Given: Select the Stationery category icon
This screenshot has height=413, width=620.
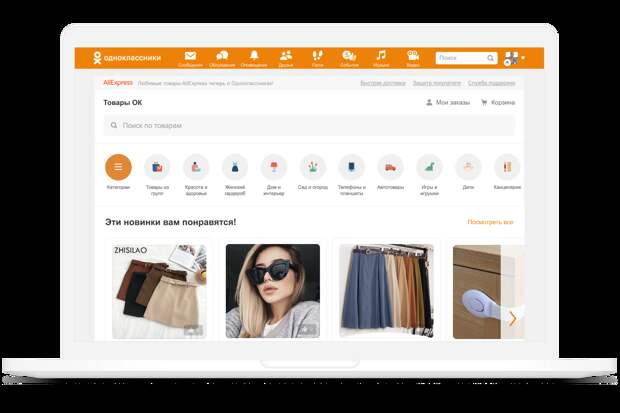Looking at the screenshot, I should tap(507, 167).
